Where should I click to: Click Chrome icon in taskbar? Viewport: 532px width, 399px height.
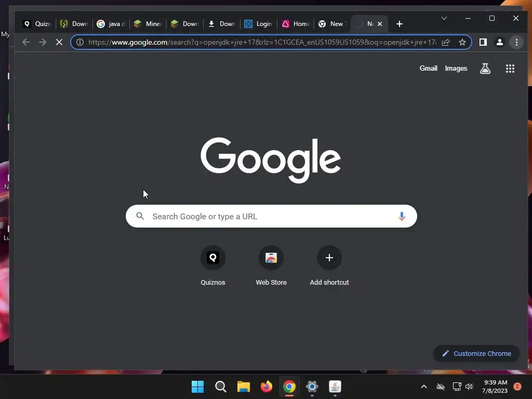[x=289, y=387]
